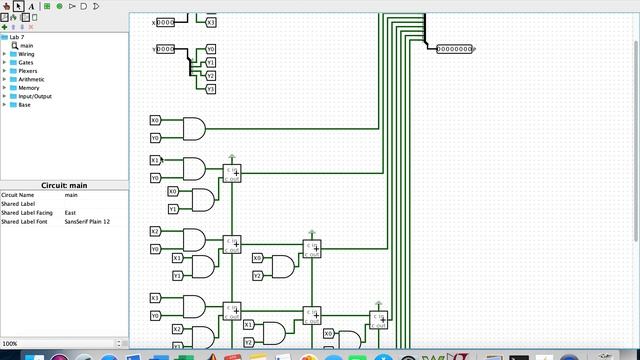Viewport: 640px width, 360px height.
Task: Select the Y0 tunnel on Y splitter
Action: [210, 49]
